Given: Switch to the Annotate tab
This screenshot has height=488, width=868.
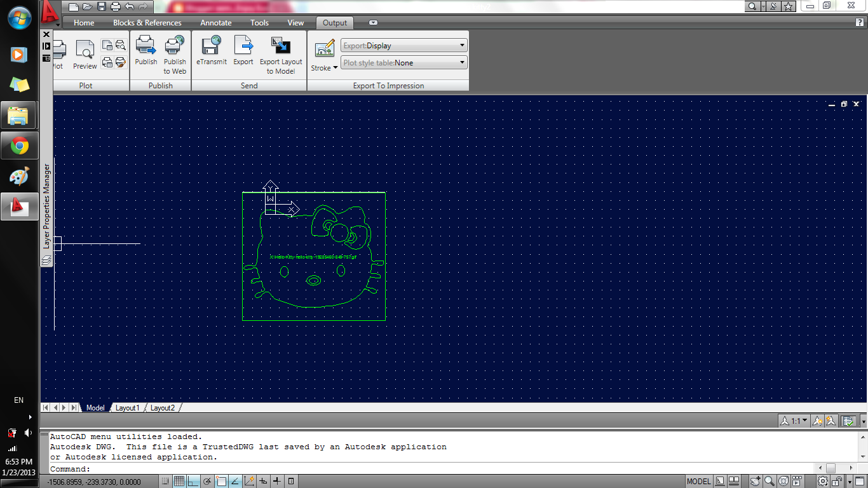Looking at the screenshot, I should (216, 23).
